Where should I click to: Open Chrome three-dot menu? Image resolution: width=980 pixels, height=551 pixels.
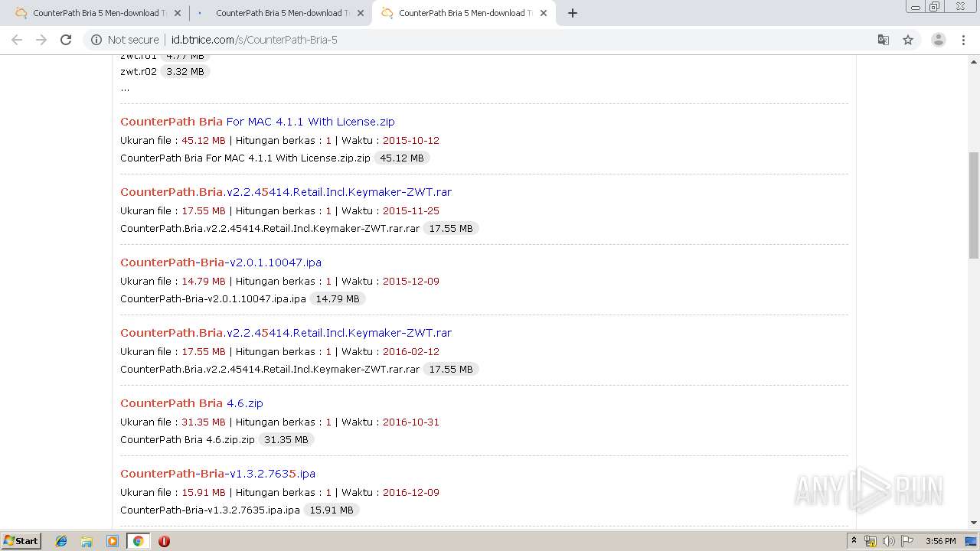(x=963, y=40)
